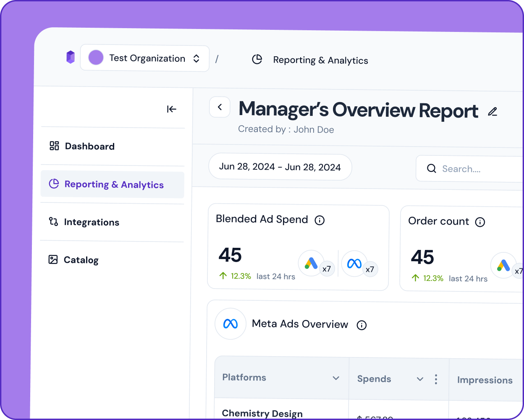Click x7 badge beside Google Ads icon in Blended card

point(327,269)
